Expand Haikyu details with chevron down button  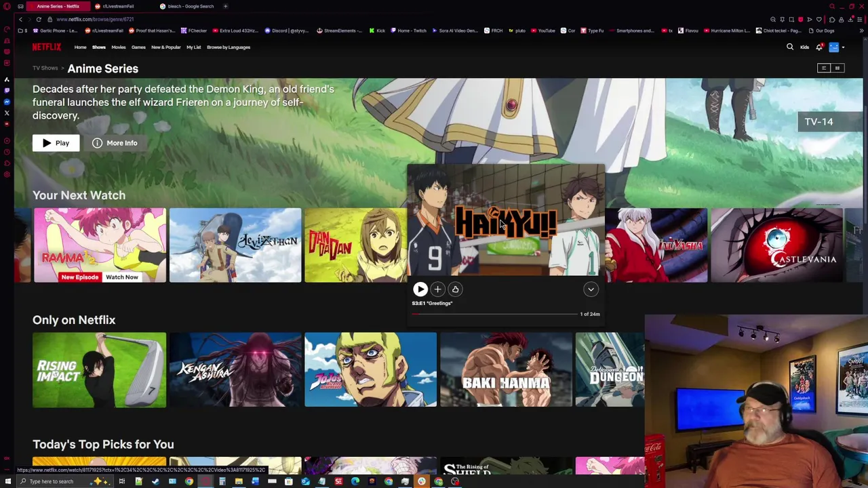tap(591, 289)
